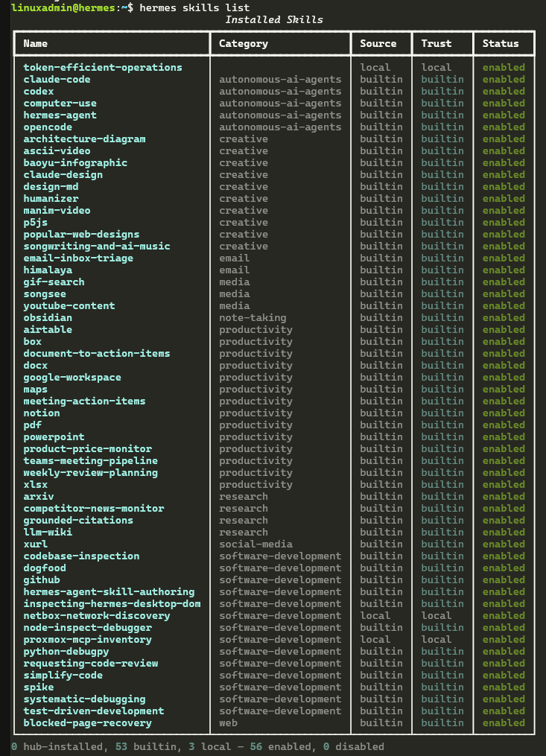This screenshot has width=546, height=756.
Task: Click the claude-design skill name
Action: pyautogui.click(x=63, y=174)
